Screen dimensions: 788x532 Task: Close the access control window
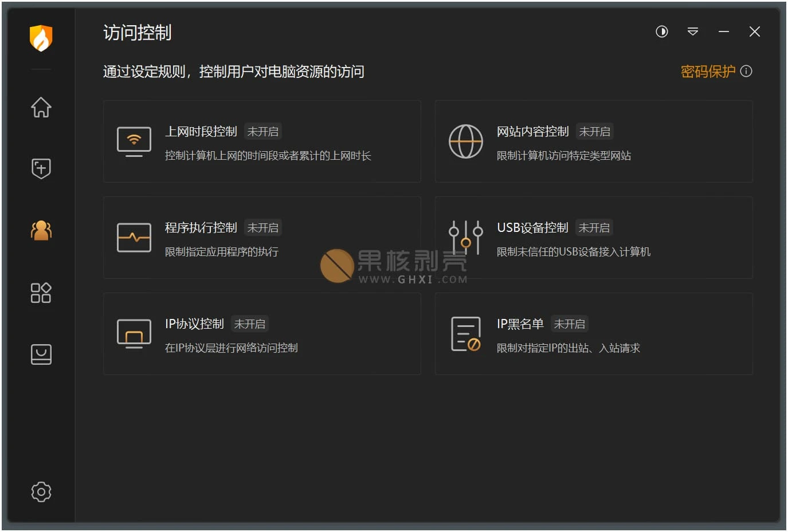(755, 31)
